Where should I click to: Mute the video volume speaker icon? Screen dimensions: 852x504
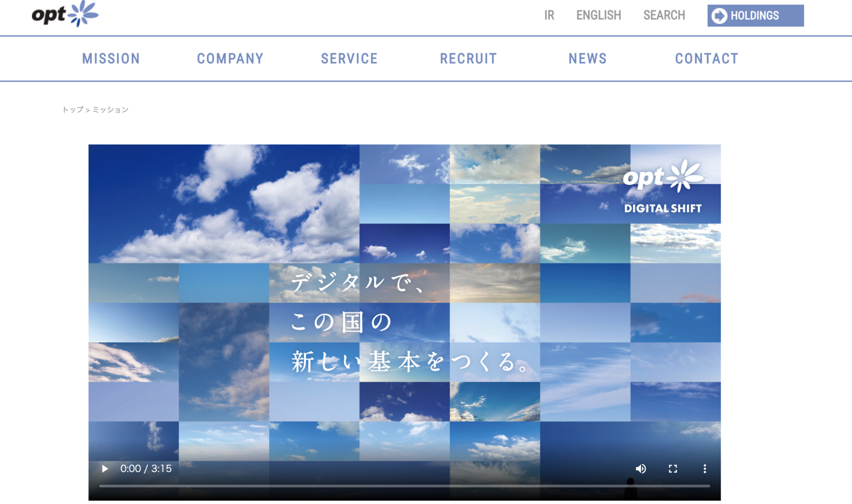pyautogui.click(x=641, y=469)
